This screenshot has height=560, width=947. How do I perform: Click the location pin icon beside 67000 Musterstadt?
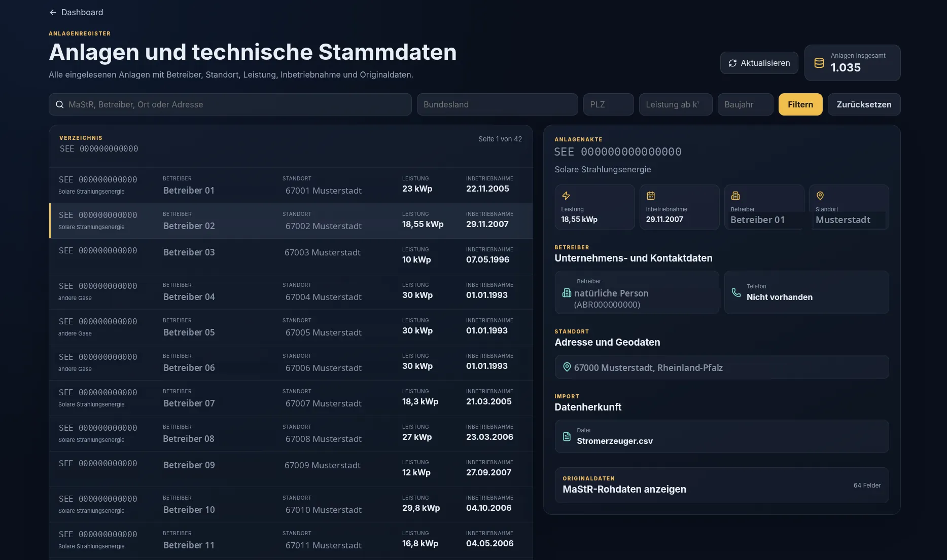567,367
